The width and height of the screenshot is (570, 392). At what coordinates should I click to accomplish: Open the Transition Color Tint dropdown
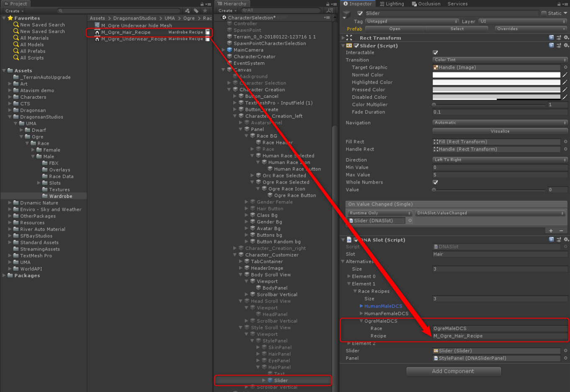point(500,60)
